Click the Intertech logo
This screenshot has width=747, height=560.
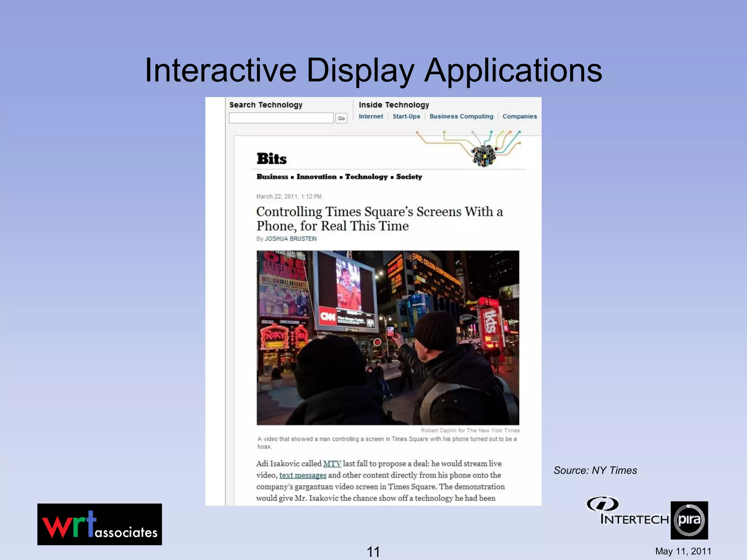coord(627,511)
